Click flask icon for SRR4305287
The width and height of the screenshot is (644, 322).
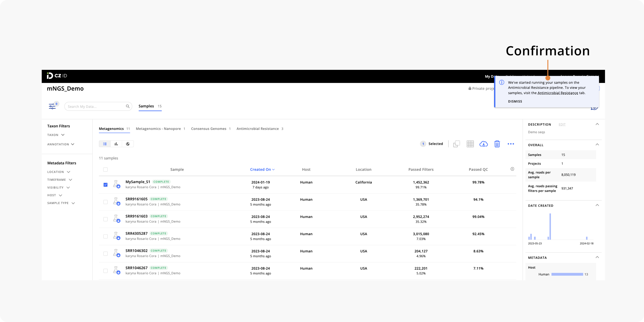pos(117,236)
